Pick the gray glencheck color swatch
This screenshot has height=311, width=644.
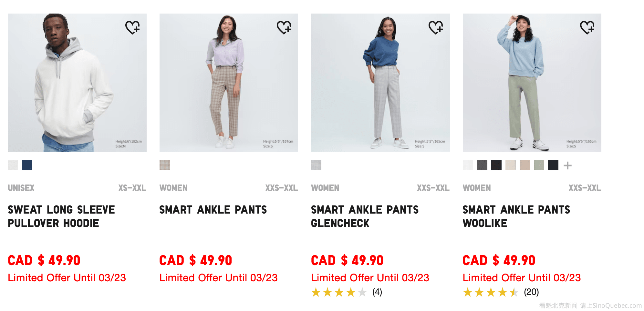(316, 165)
